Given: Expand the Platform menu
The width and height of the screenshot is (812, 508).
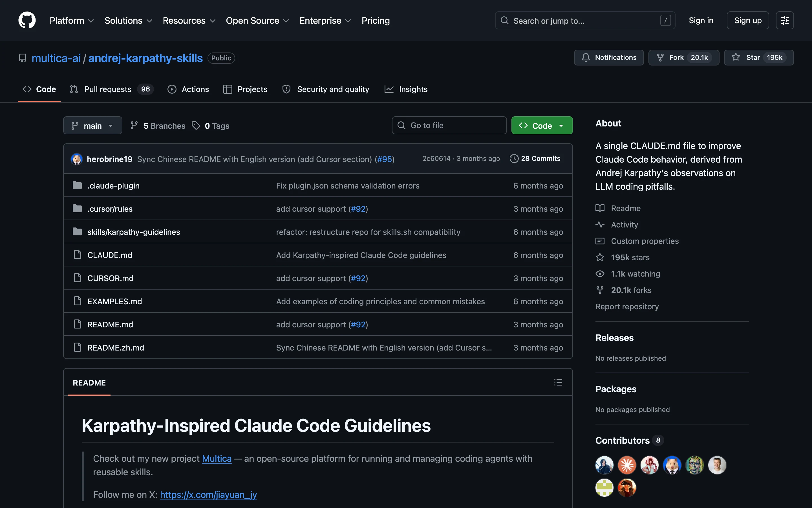Looking at the screenshot, I should [71, 21].
